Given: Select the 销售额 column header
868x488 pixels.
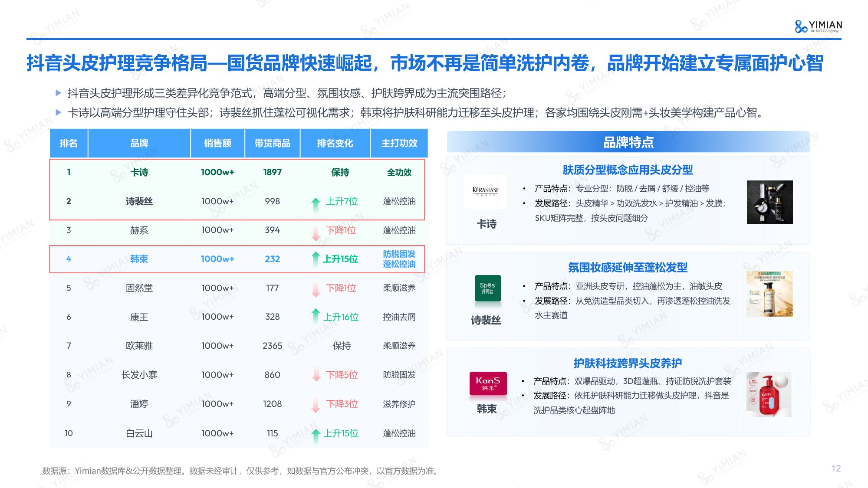Looking at the screenshot, I should 218,143.
